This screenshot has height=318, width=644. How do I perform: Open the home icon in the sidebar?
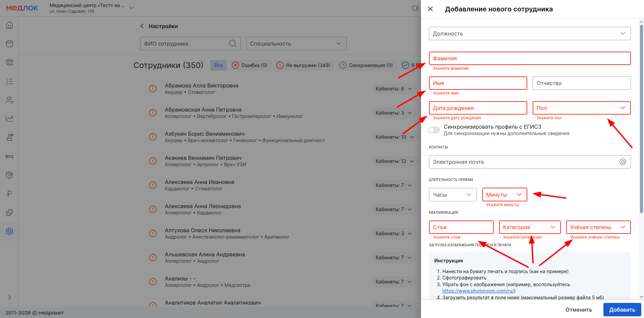point(9,25)
